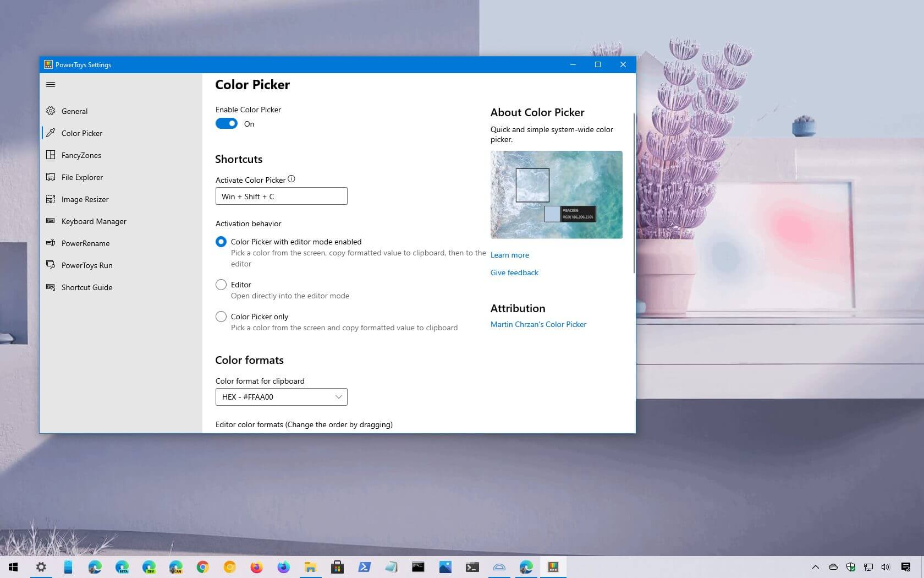924x578 pixels.
Task: Open the Shortcut Guide settings page
Action: tap(121, 287)
